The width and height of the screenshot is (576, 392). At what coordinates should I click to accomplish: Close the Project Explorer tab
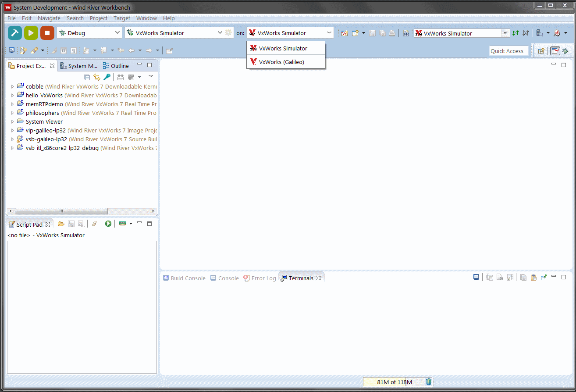click(x=52, y=66)
